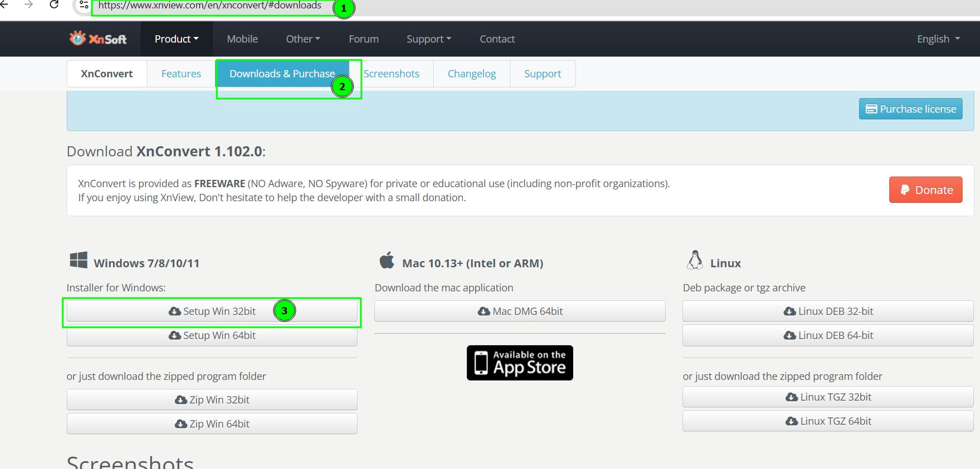Click the 'Windows 7/8/10/11' heading text

[147, 263]
